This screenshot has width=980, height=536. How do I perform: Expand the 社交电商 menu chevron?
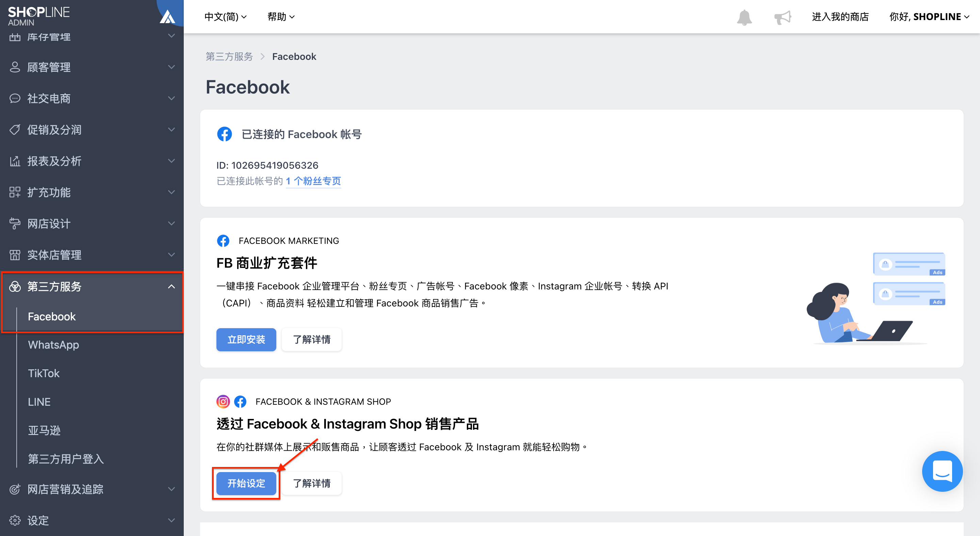[x=171, y=98]
